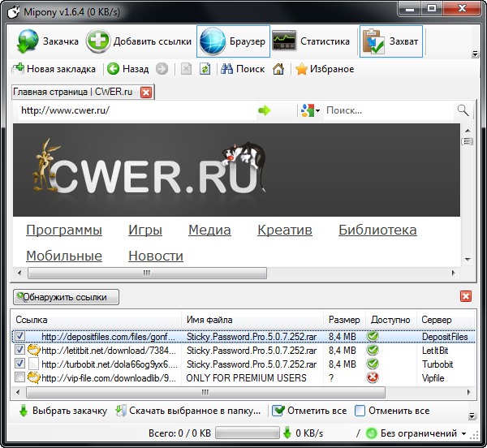Close the red X on link panel

[x=465, y=297]
